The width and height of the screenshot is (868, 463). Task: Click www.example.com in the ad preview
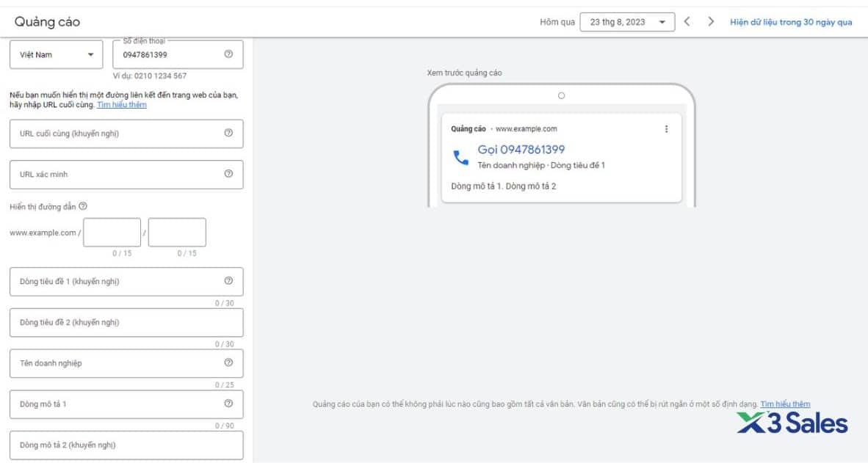tap(526, 129)
